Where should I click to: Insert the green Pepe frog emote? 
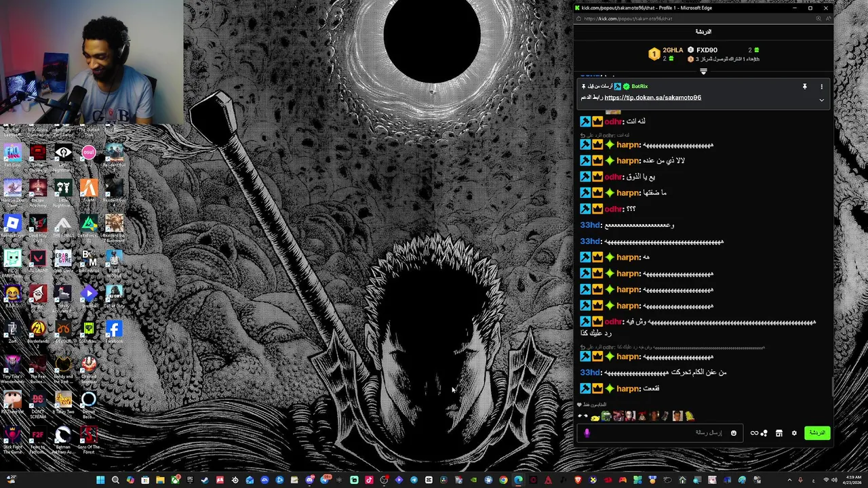[x=606, y=416]
